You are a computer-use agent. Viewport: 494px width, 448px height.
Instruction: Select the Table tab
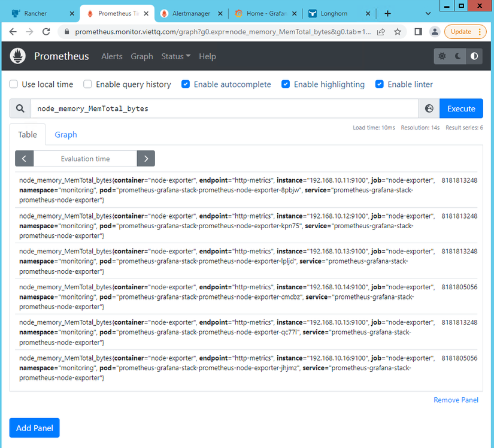28,135
